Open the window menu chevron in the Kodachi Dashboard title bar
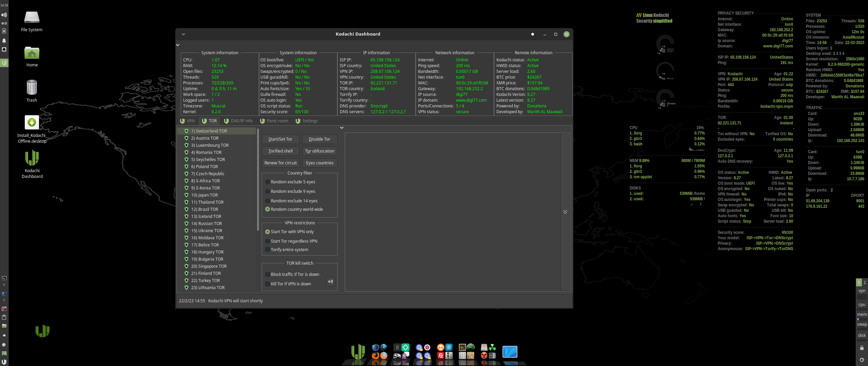Screen dimensions: 868x366 [183, 34]
